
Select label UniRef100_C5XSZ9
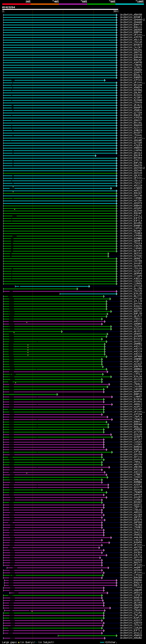(131, 291)
